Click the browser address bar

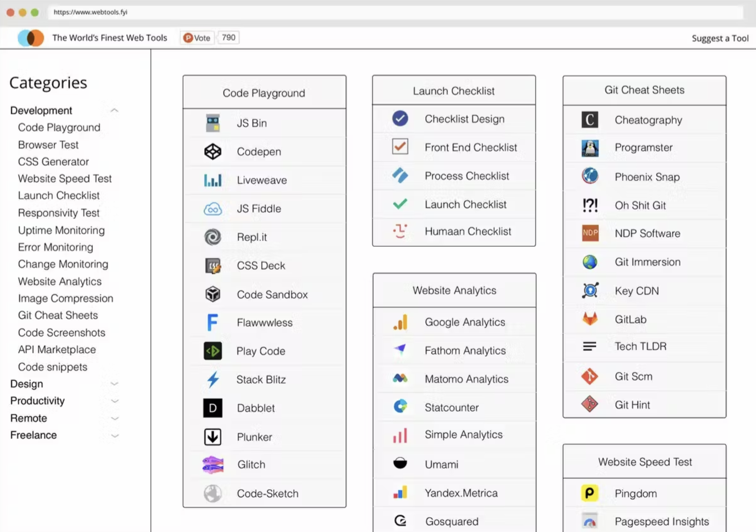tap(395, 12)
